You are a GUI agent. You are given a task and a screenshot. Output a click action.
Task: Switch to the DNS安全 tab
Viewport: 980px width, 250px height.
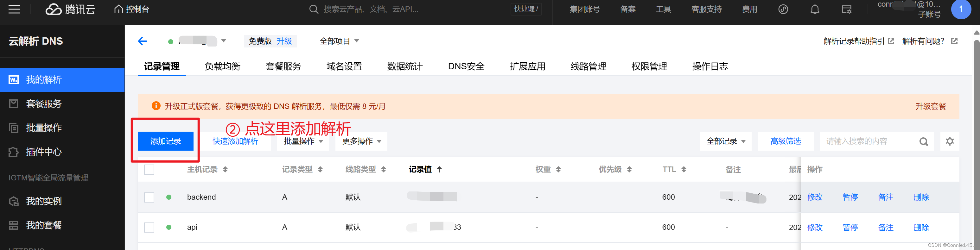[467, 66]
